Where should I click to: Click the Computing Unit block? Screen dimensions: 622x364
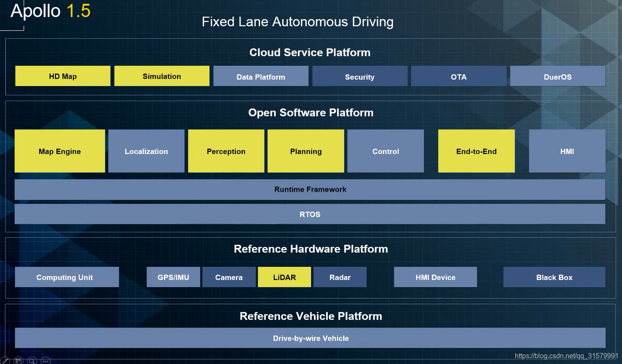coord(67,277)
